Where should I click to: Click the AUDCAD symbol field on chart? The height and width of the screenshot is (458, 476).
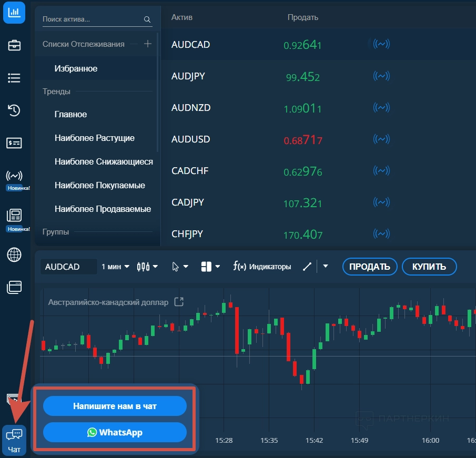(69, 267)
